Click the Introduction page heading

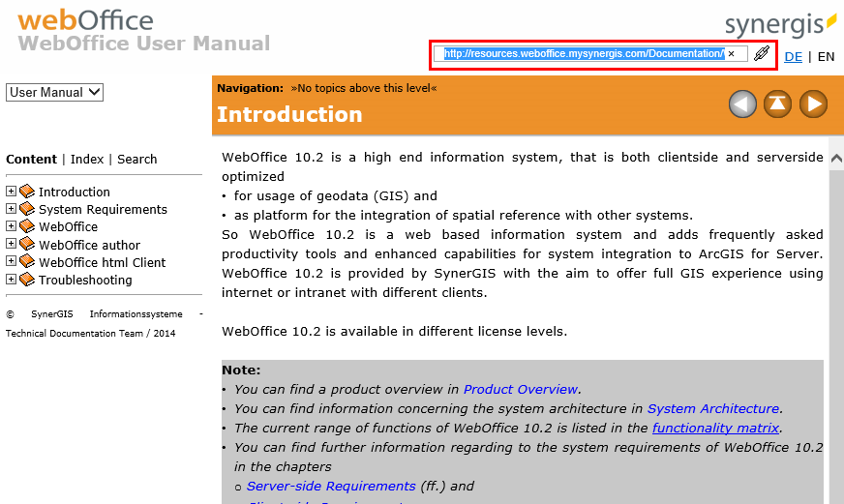coord(289,114)
